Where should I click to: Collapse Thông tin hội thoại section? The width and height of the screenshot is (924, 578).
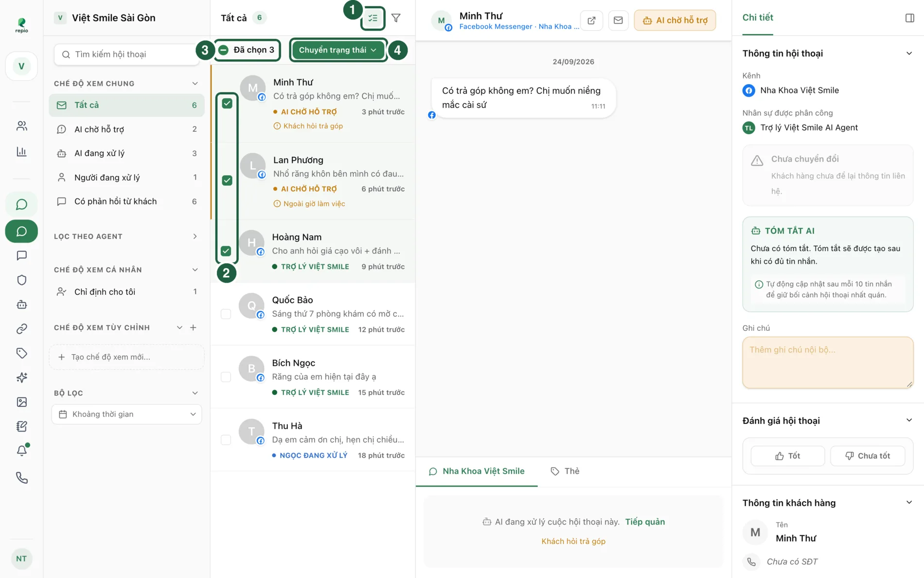coord(909,53)
